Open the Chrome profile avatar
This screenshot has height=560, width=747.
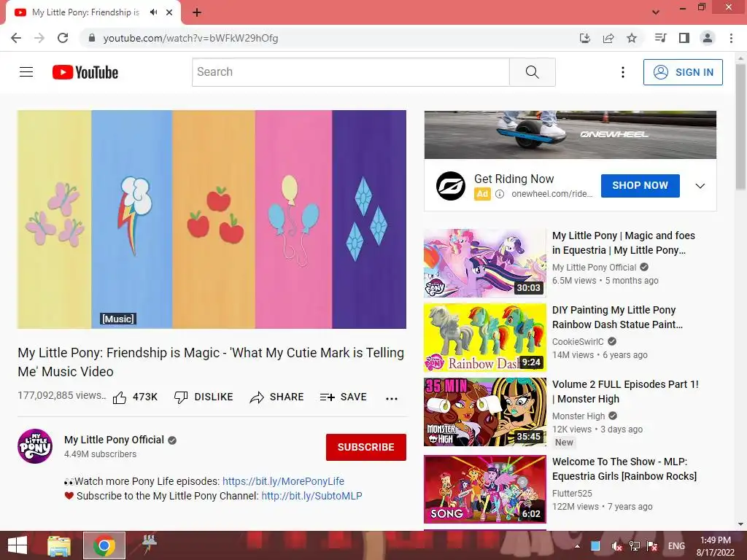708,38
